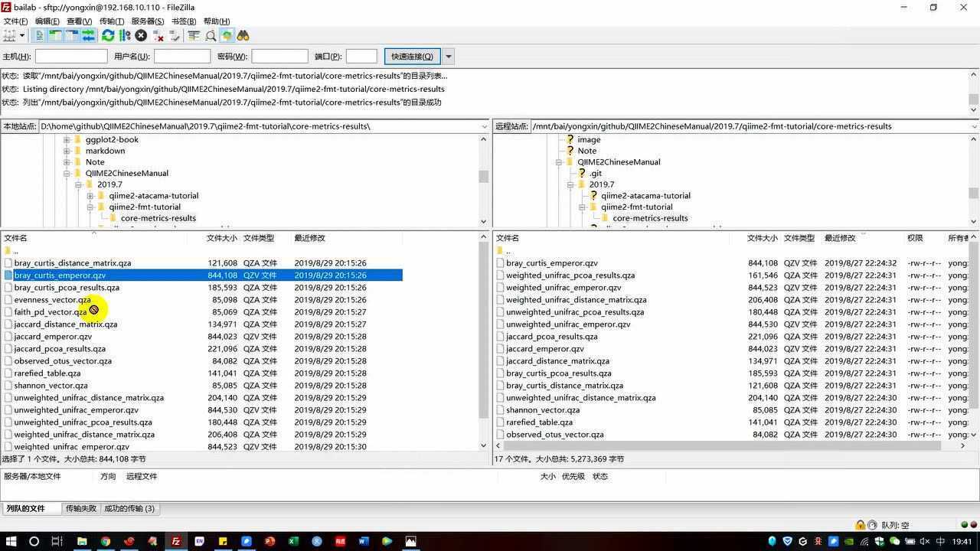Focus the 密码 password input field

279,56
